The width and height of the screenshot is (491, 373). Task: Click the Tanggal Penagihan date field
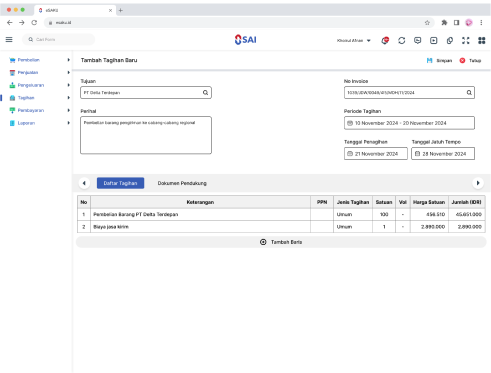[x=376, y=154]
